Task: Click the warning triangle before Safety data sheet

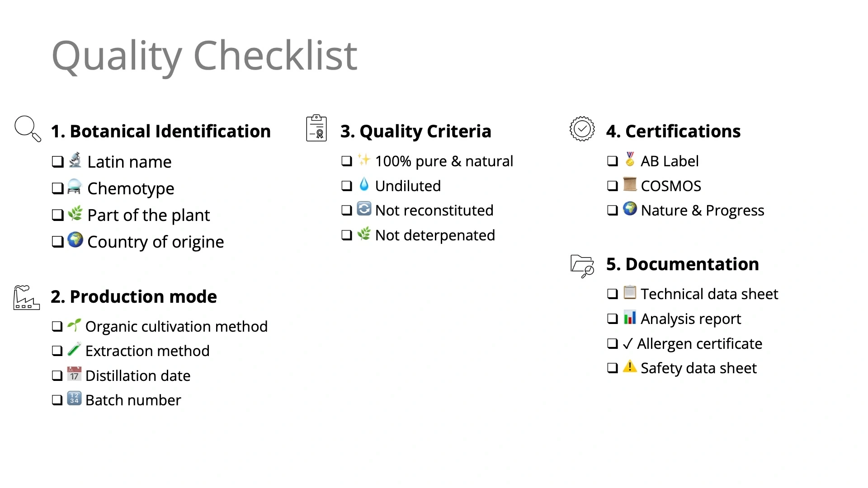Action: (x=630, y=366)
